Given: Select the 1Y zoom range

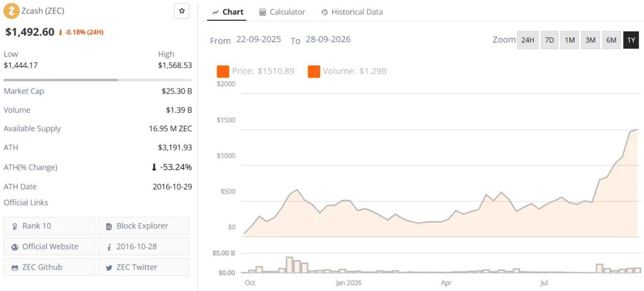Looking at the screenshot, I should click(631, 40).
